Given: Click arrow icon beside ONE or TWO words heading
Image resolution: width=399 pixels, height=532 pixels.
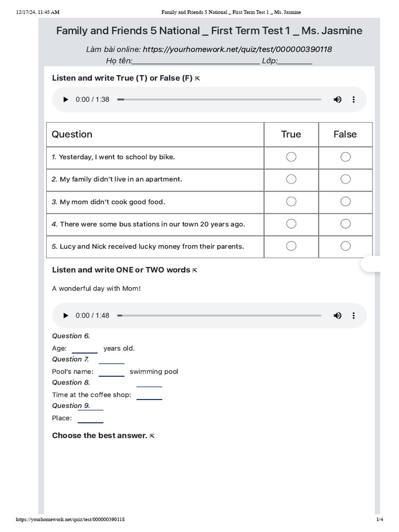Looking at the screenshot, I should (x=195, y=270).
